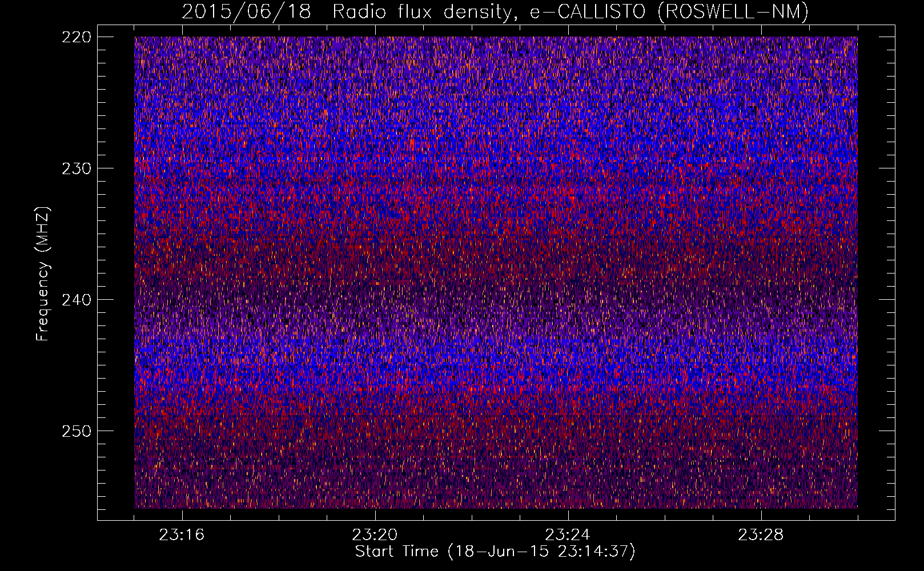Click inside the radio spectrogram image
The image size is (924, 571).
click(x=496, y=272)
